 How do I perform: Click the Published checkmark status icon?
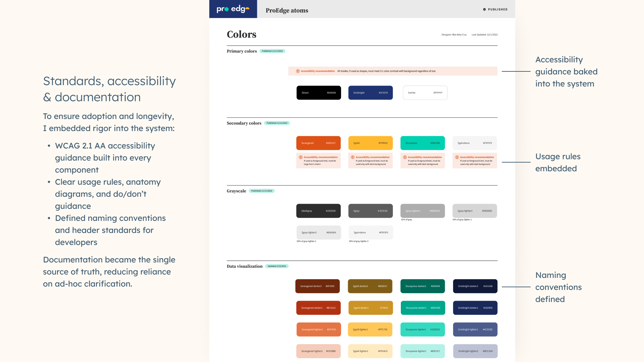[484, 9]
